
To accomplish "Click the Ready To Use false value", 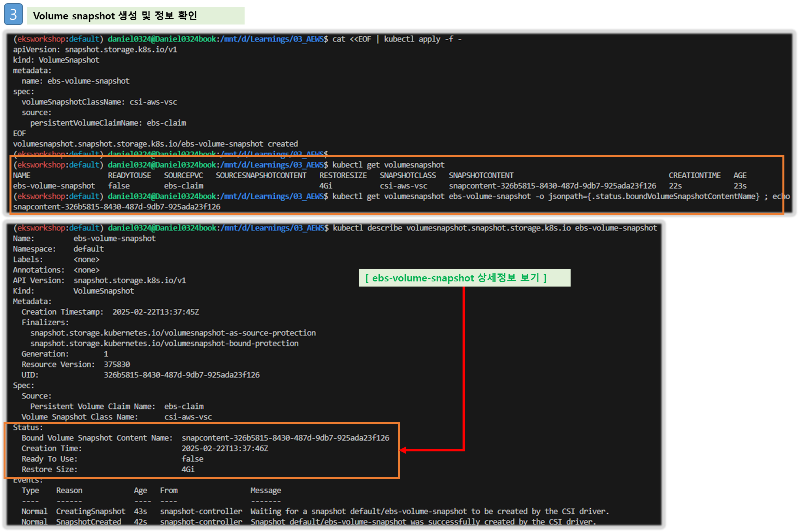I will click(192, 459).
